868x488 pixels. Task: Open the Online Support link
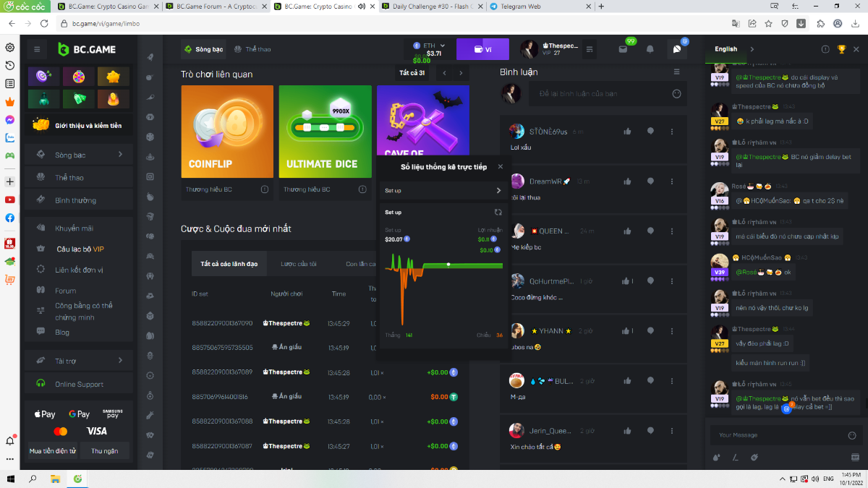point(79,384)
